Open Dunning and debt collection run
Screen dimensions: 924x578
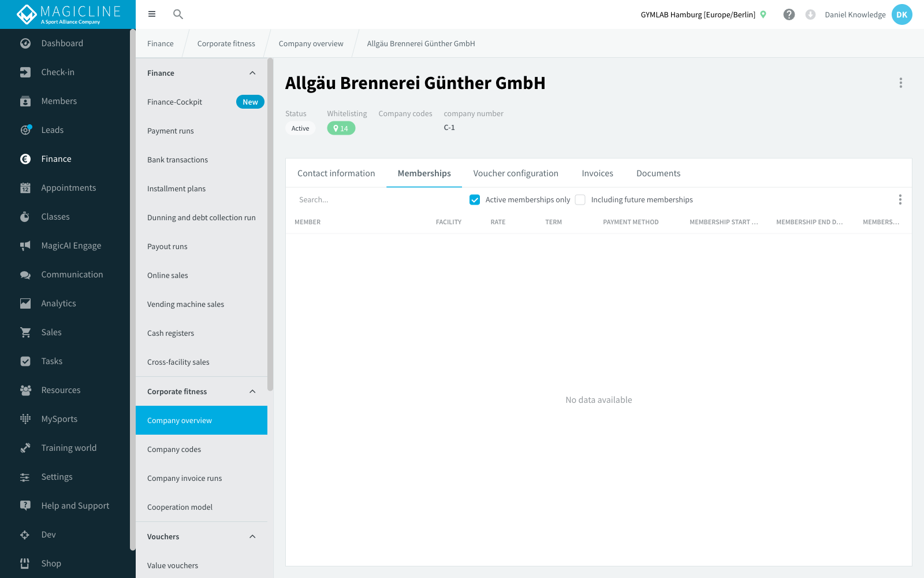(202, 217)
